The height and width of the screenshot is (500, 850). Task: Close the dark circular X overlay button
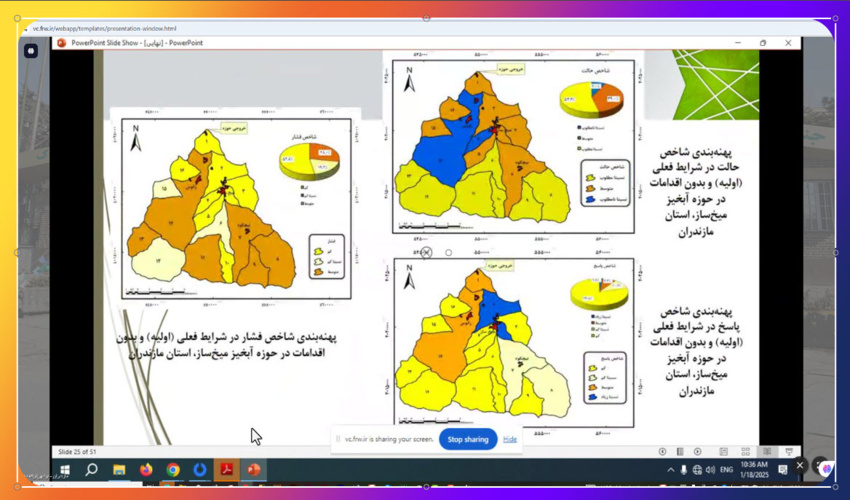point(800,465)
